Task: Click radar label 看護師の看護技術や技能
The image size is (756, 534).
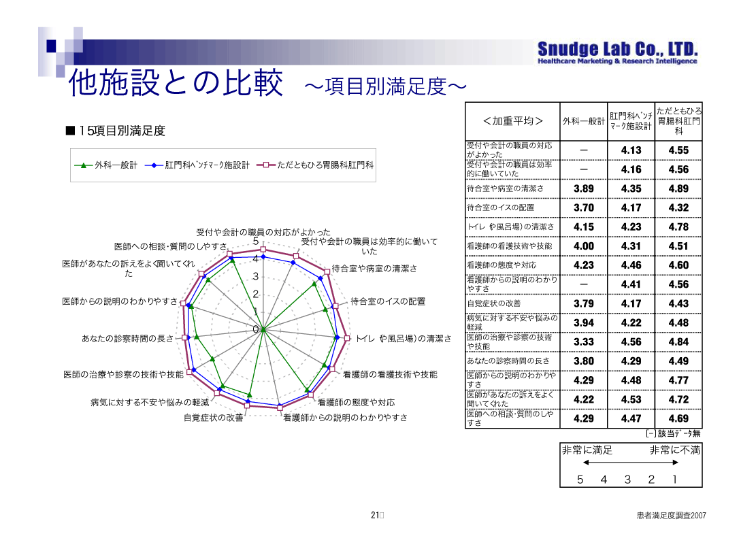Action: (x=390, y=374)
